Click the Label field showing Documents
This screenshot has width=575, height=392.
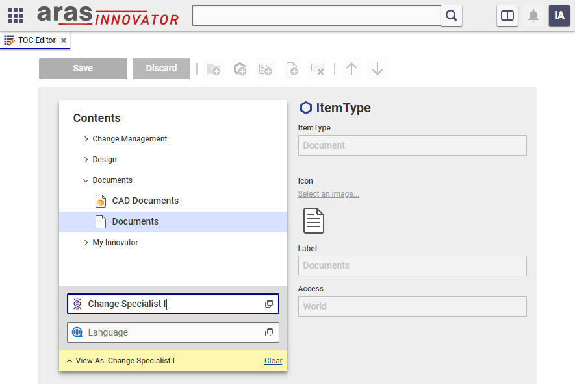(x=412, y=266)
